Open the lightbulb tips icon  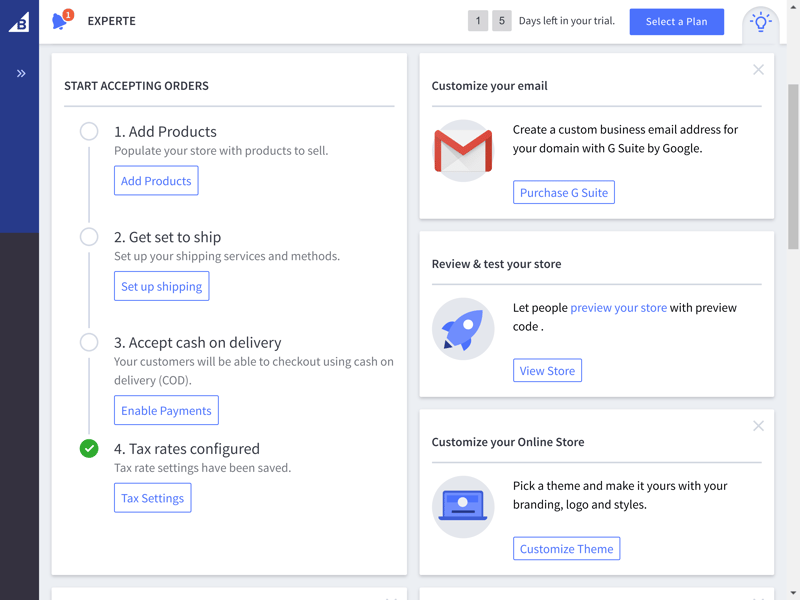pyautogui.click(x=760, y=22)
